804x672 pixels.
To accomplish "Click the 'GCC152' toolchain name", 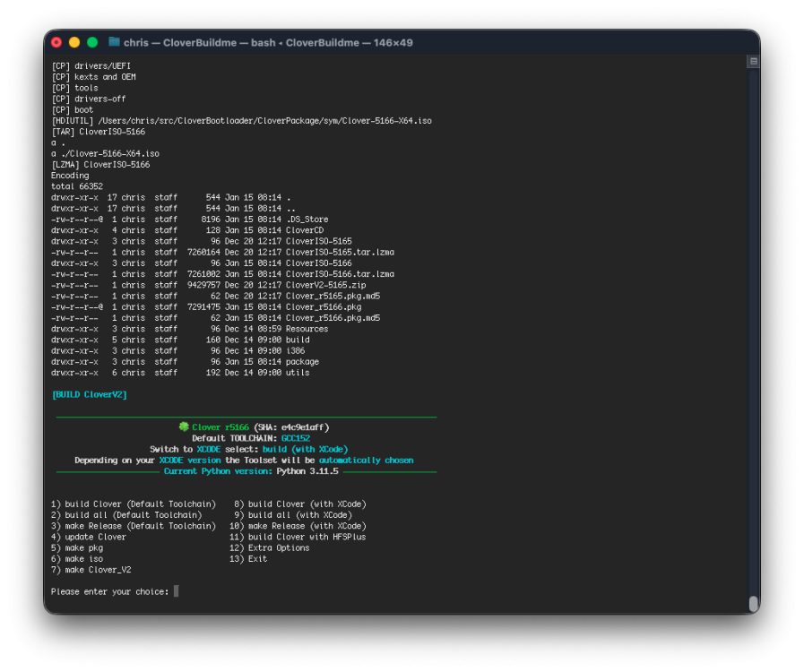I will pos(296,438).
